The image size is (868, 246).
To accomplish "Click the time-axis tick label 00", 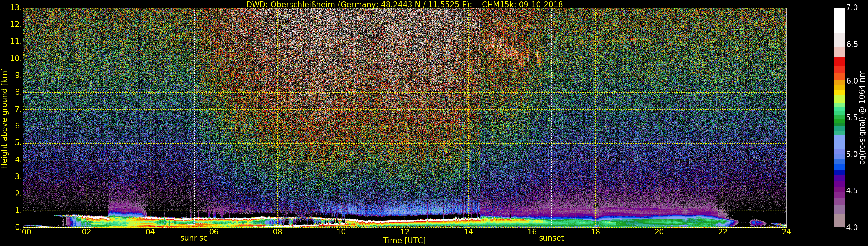I will click(x=26, y=232).
